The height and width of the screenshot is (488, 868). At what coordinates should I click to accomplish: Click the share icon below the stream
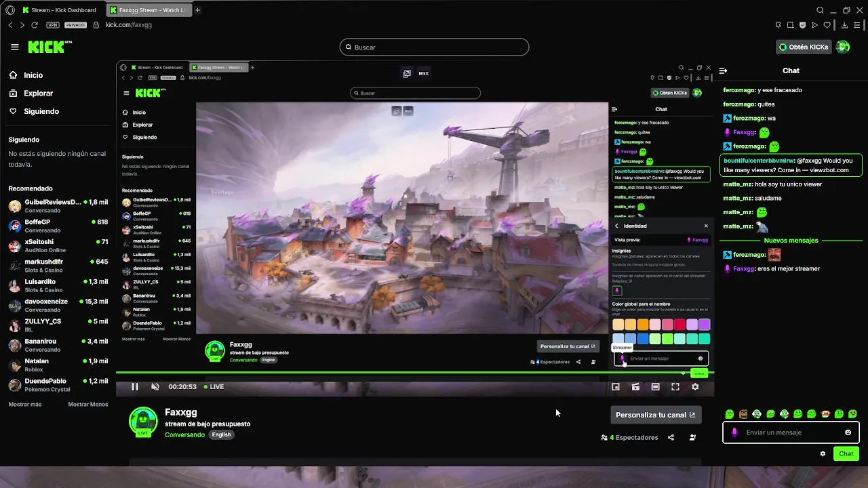click(x=671, y=437)
